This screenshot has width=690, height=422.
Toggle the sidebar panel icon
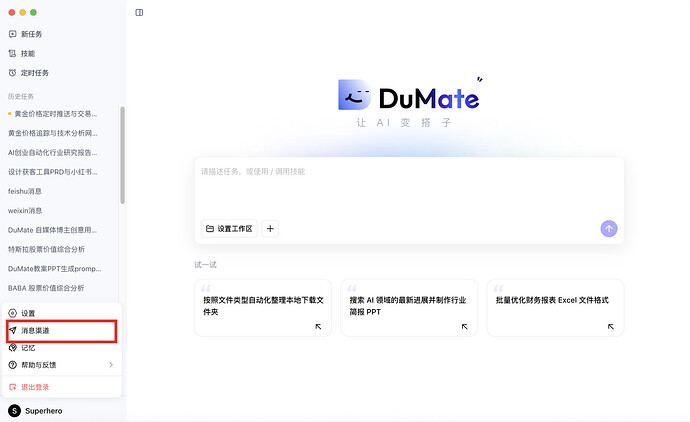coord(139,12)
